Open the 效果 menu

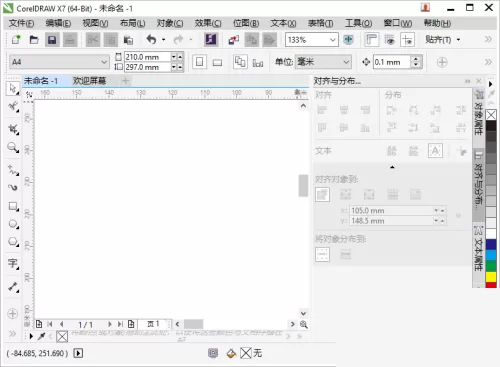[208, 23]
